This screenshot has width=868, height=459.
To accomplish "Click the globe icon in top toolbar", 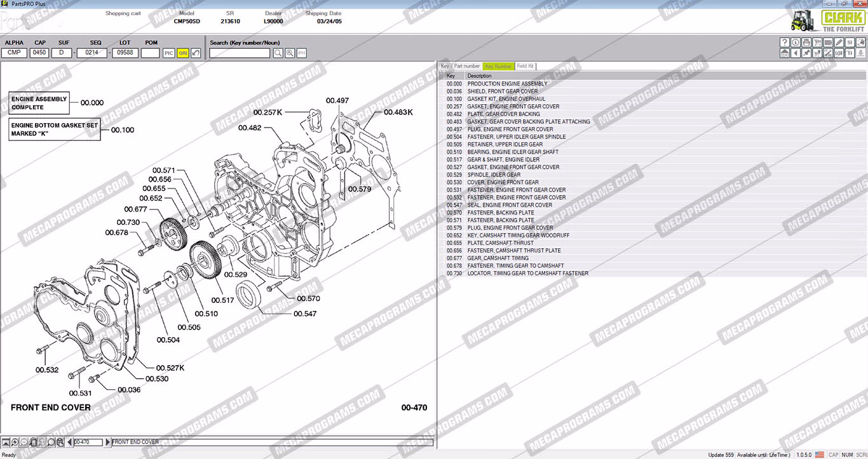I will [861, 43].
